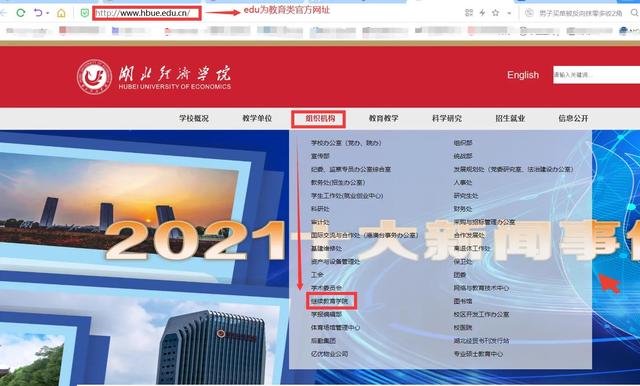The width and height of the screenshot is (640, 386).
Task: Reload the page with the refresh icon
Action: tap(20, 13)
